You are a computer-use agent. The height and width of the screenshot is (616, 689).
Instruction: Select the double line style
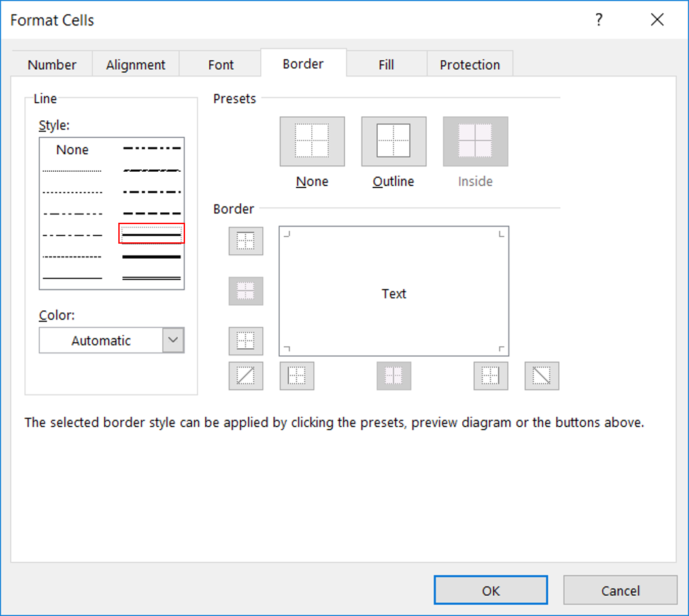click(151, 278)
